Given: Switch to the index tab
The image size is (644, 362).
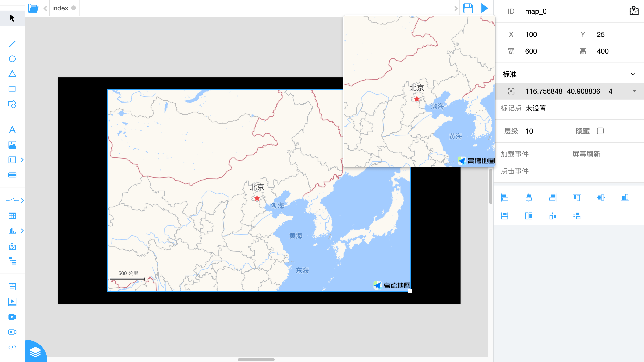Looking at the screenshot, I should tap(60, 8).
